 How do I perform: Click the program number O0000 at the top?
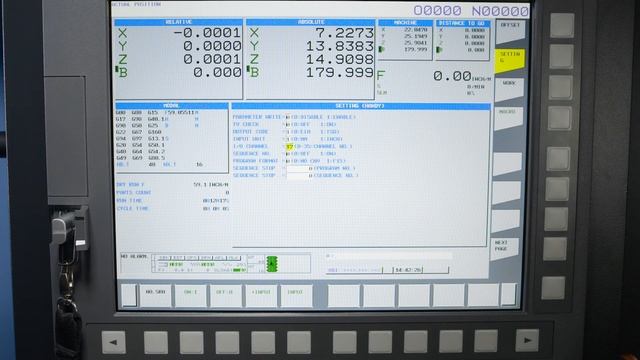click(x=438, y=11)
